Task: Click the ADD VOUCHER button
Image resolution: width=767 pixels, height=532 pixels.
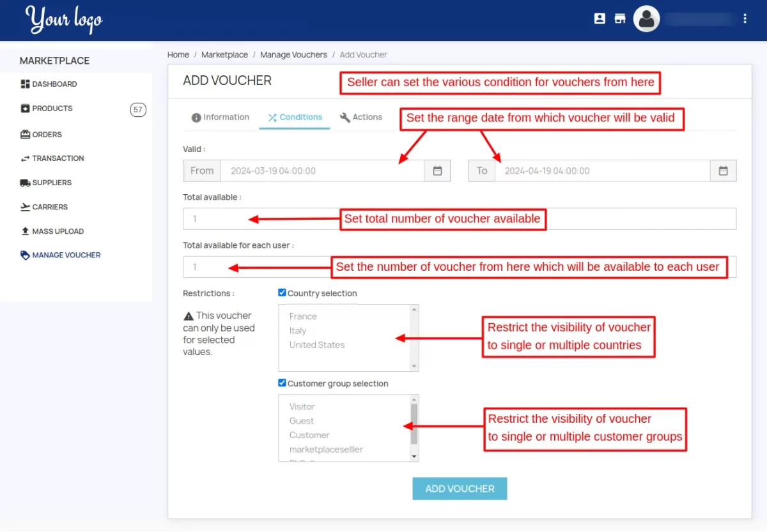Action: tap(460, 488)
